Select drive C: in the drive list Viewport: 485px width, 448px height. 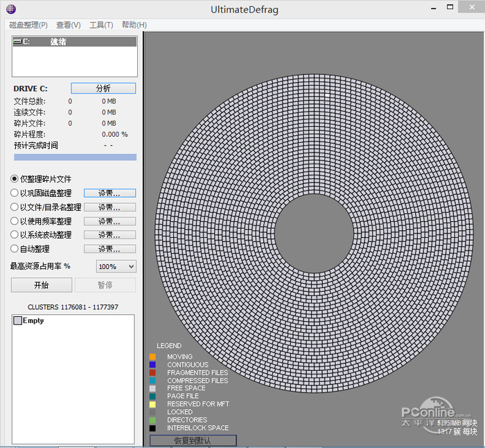(42, 42)
